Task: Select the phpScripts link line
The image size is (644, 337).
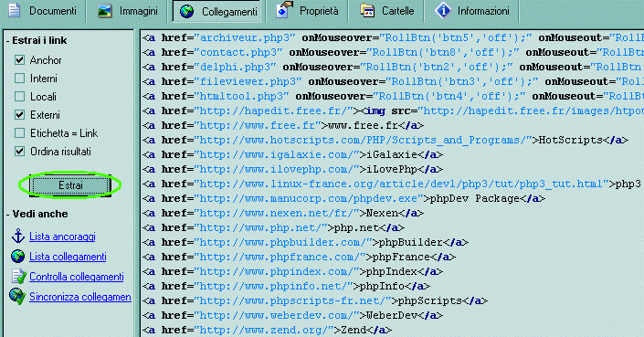Action: point(315,300)
